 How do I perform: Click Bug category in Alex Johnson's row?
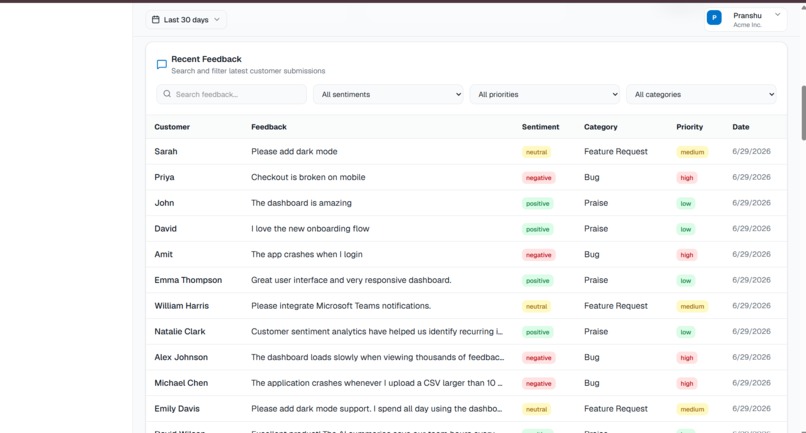592,357
